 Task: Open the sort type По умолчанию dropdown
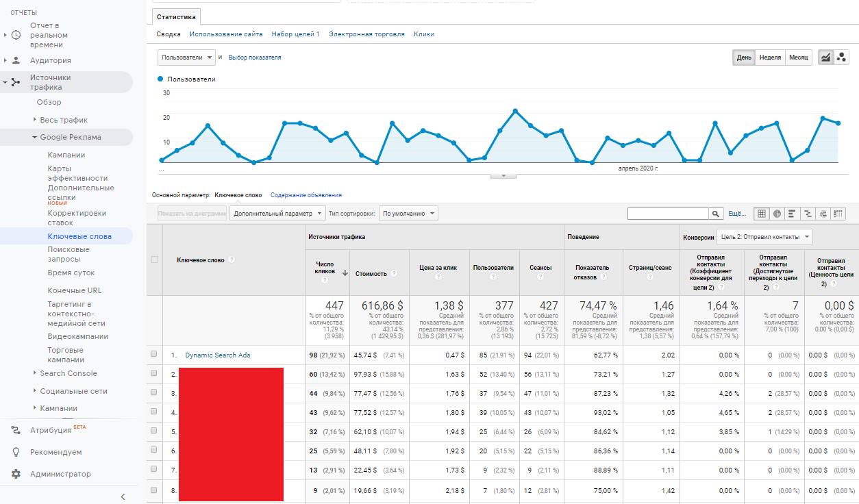(409, 214)
